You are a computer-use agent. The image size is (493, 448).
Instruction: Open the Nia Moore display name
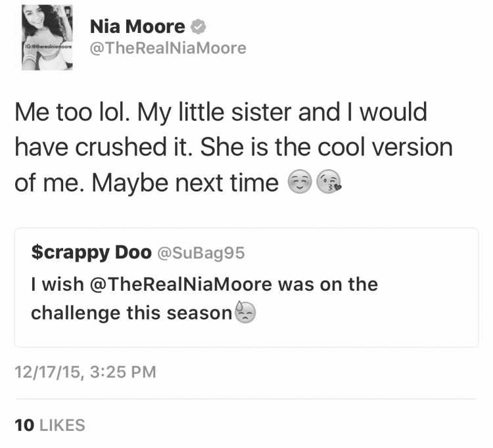pos(137,26)
